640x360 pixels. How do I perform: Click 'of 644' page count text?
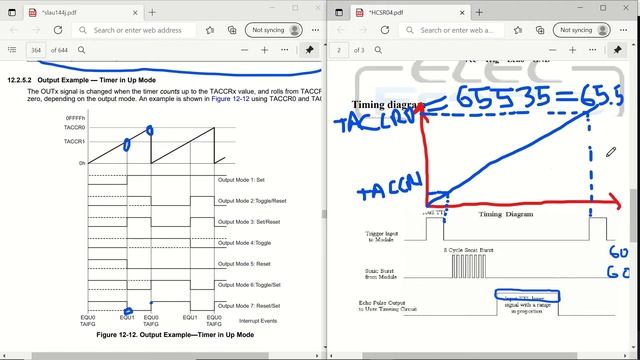coord(59,50)
